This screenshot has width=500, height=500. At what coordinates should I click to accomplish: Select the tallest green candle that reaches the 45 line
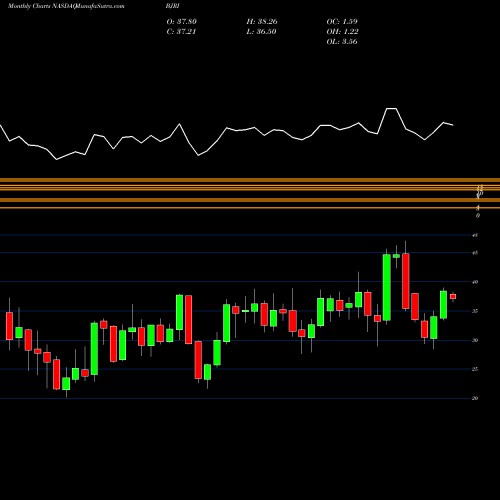pos(387,287)
